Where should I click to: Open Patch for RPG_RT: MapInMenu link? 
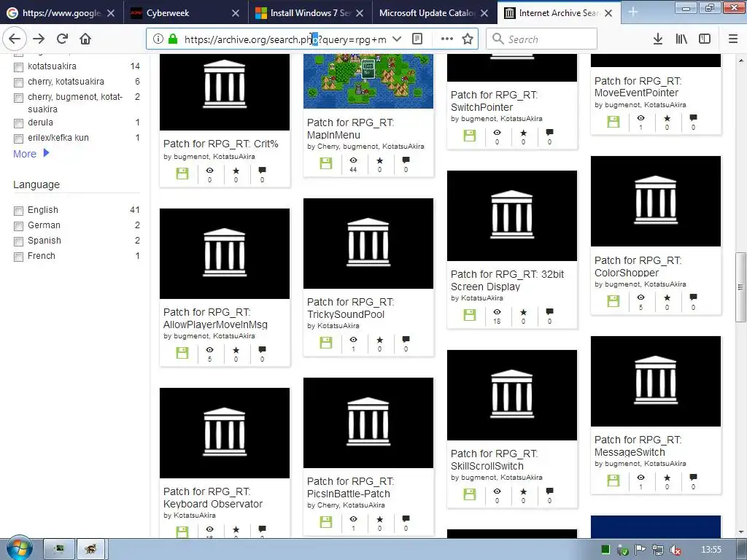coord(350,128)
